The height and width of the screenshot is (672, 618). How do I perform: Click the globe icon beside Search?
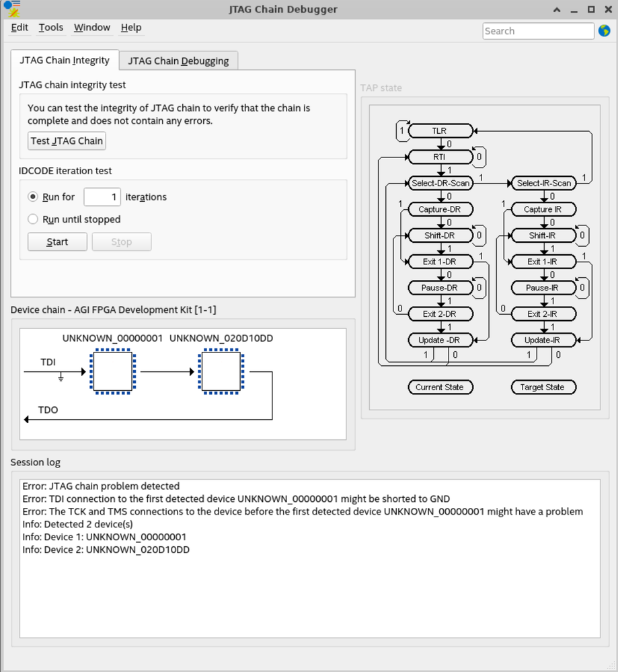605,31
